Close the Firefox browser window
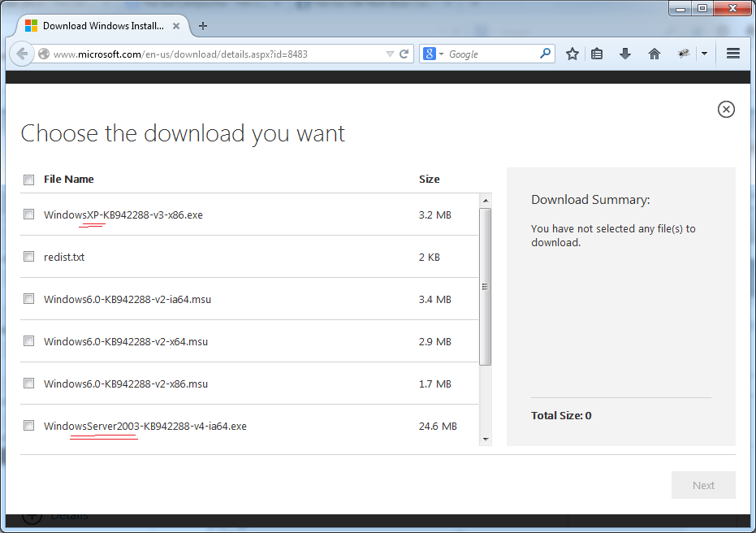This screenshot has height=533, width=756. (732, 8)
